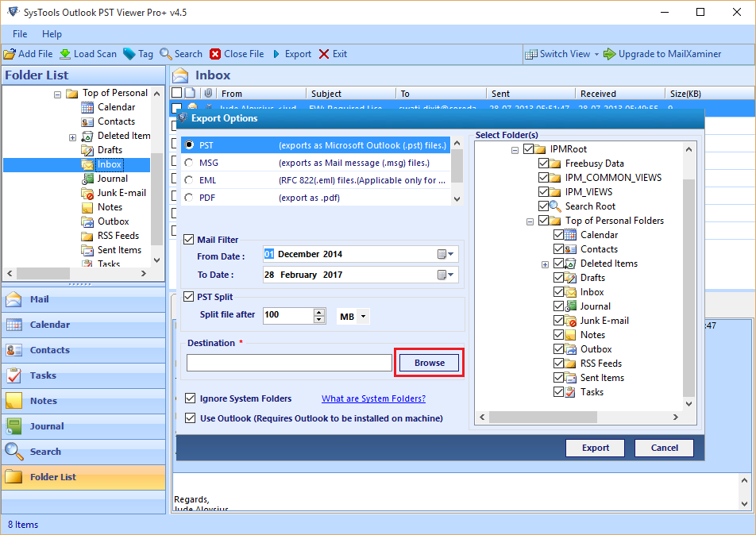Collapse Top of Personal in left Folder List
Image resolution: width=756 pixels, height=535 pixels.
(57, 94)
